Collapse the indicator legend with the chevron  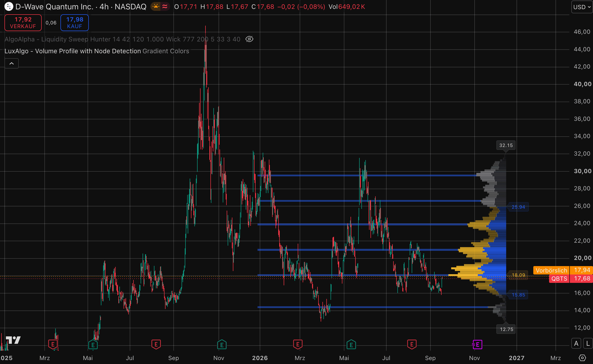coord(12,63)
